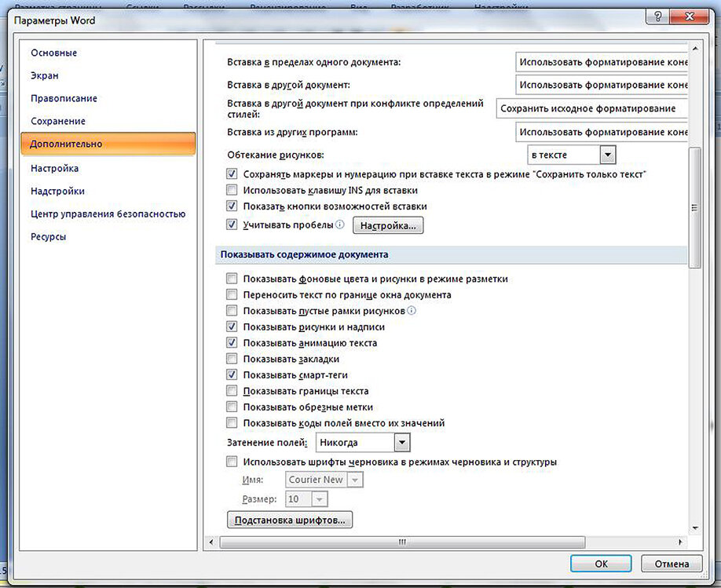Toggle Показывать рисунки и надписи

(x=232, y=327)
